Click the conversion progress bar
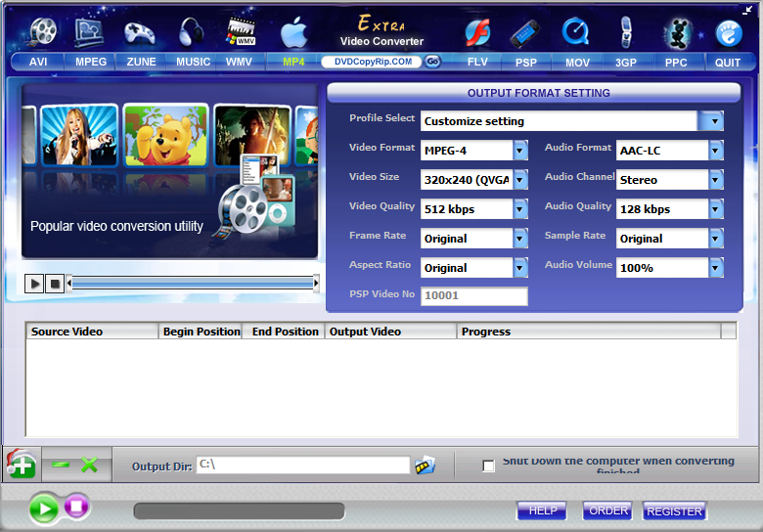Viewport: 763px width, 532px height. pos(239,510)
